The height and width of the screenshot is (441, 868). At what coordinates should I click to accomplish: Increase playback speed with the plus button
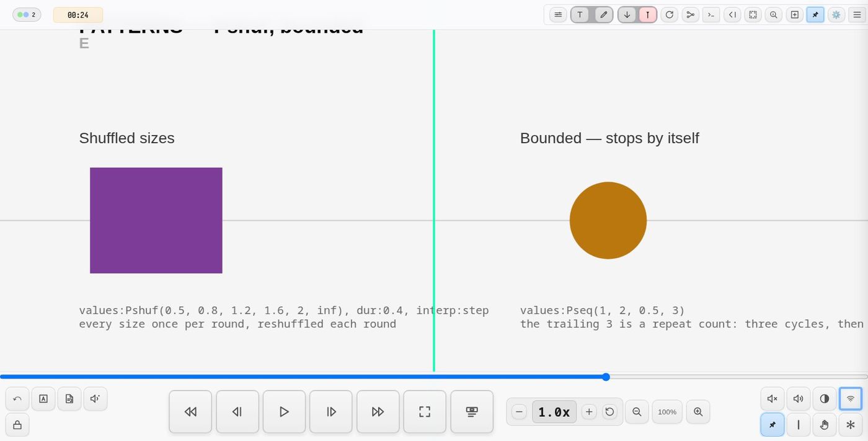(590, 412)
